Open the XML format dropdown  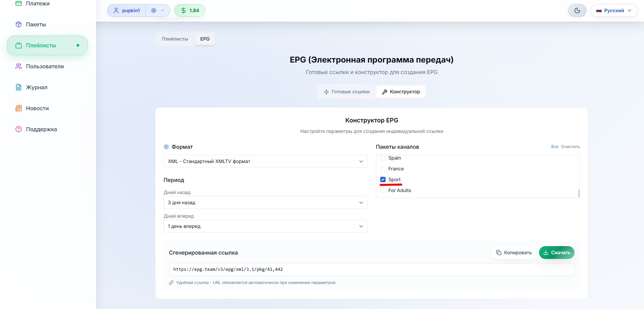click(x=265, y=161)
